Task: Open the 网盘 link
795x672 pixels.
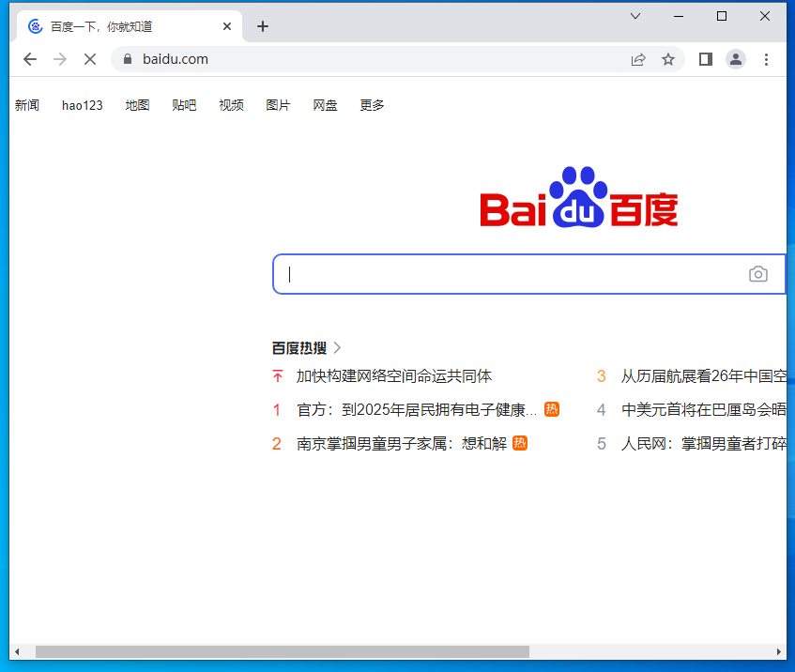Action: (x=325, y=105)
